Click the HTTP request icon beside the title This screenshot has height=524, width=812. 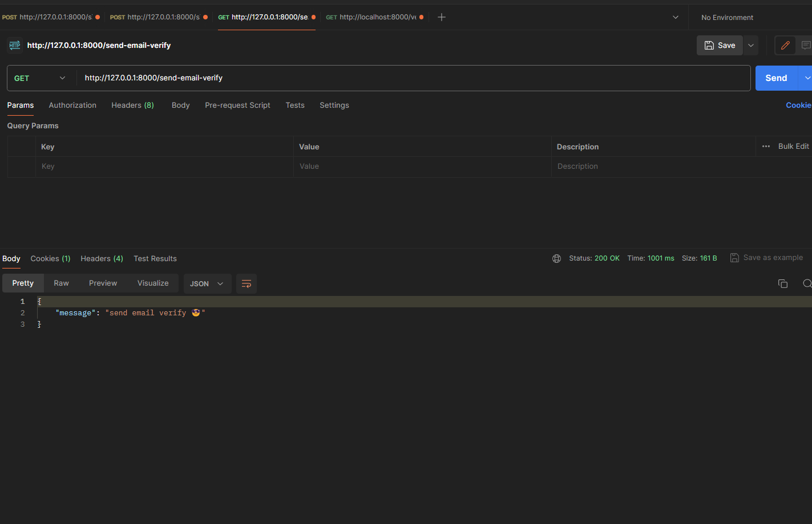coord(15,45)
